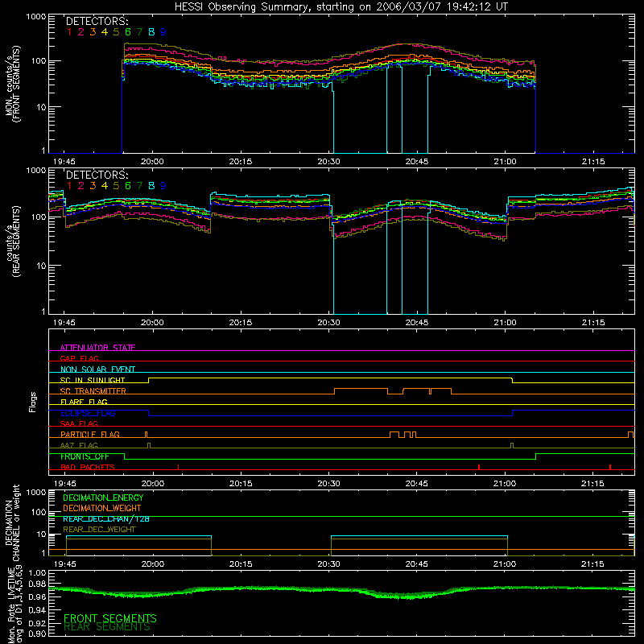Click the 20:15 label on the flags panel time axis
Viewport: 644px width, 644px height.
click(x=241, y=484)
